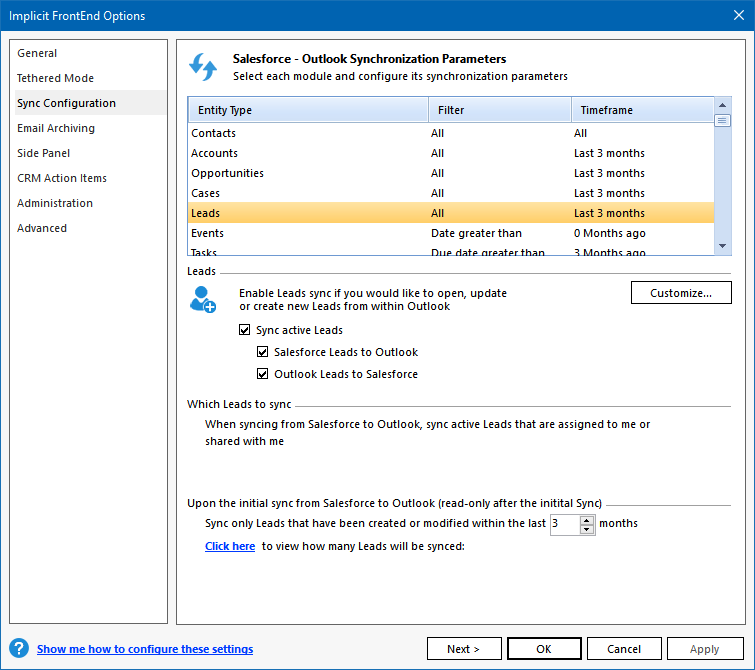The image size is (755, 670).
Task: Switch to the Tethered Mode section
Action: [55, 78]
